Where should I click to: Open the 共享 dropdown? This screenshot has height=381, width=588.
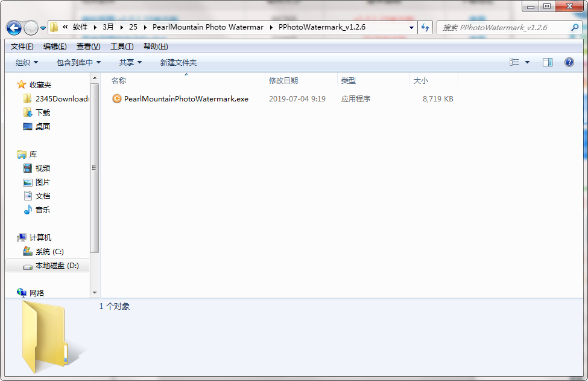point(130,62)
